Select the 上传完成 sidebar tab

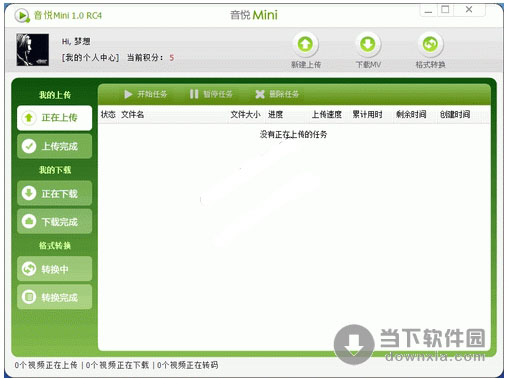[x=55, y=146]
